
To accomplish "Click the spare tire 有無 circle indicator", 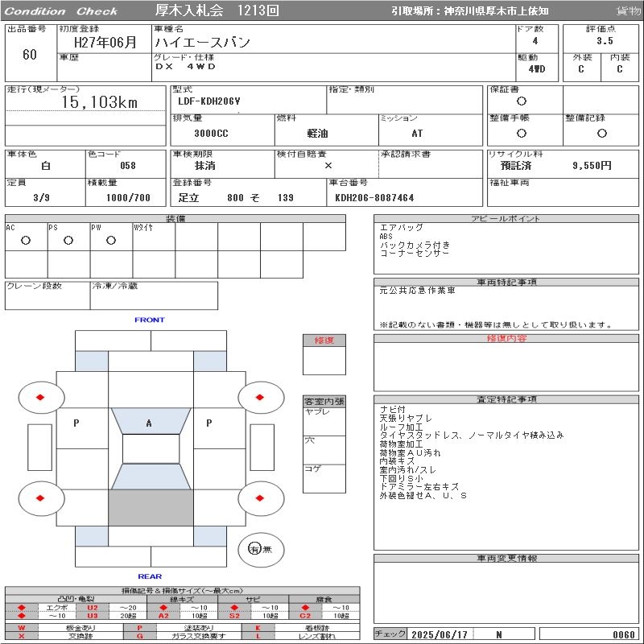I will click(x=261, y=550).
